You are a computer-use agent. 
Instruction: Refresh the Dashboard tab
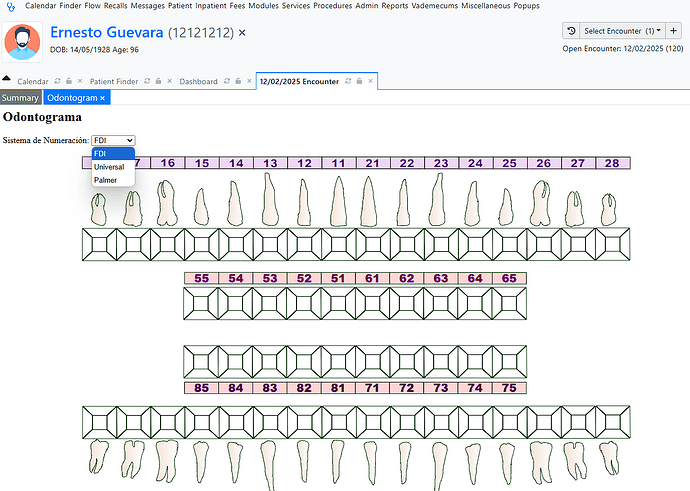227,81
